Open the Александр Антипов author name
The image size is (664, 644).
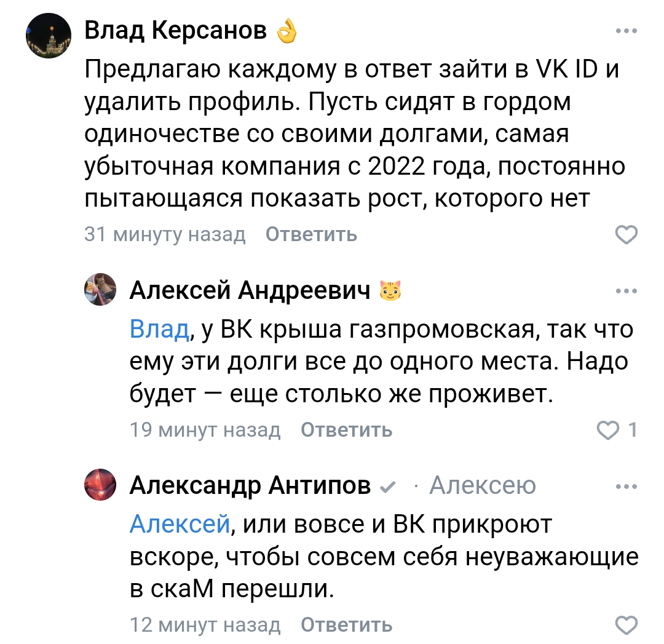click(x=250, y=485)
